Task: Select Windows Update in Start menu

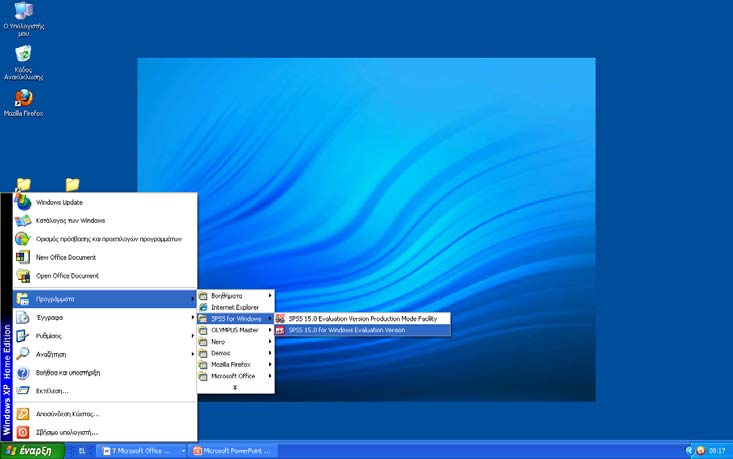Action: click(x=105, y=202)
